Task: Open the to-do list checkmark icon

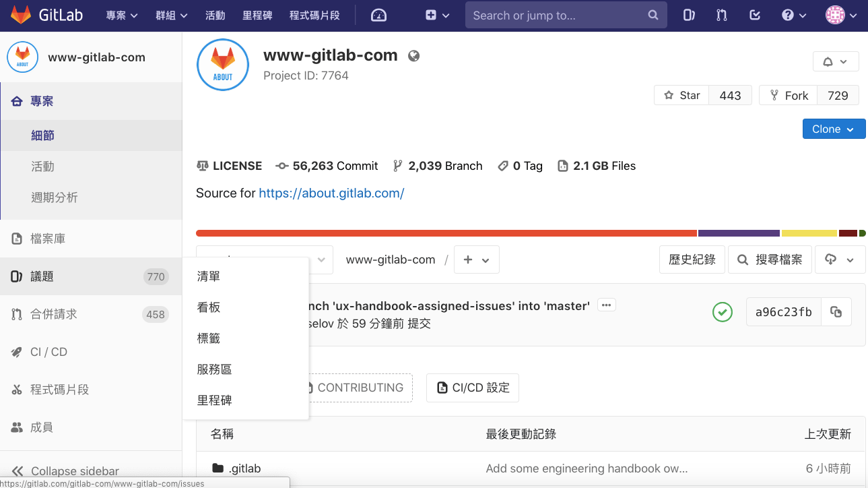Action: click(754, 14)
